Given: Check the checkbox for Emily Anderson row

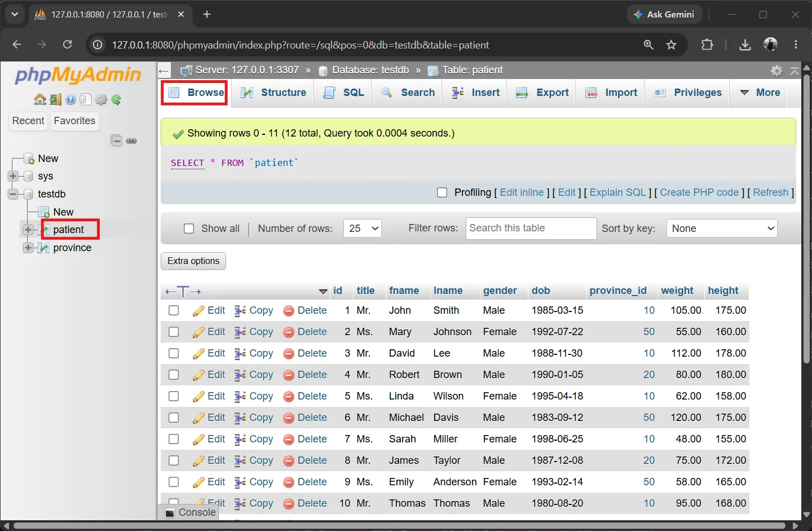Looking at the screenshot, I should coord(174,482).
